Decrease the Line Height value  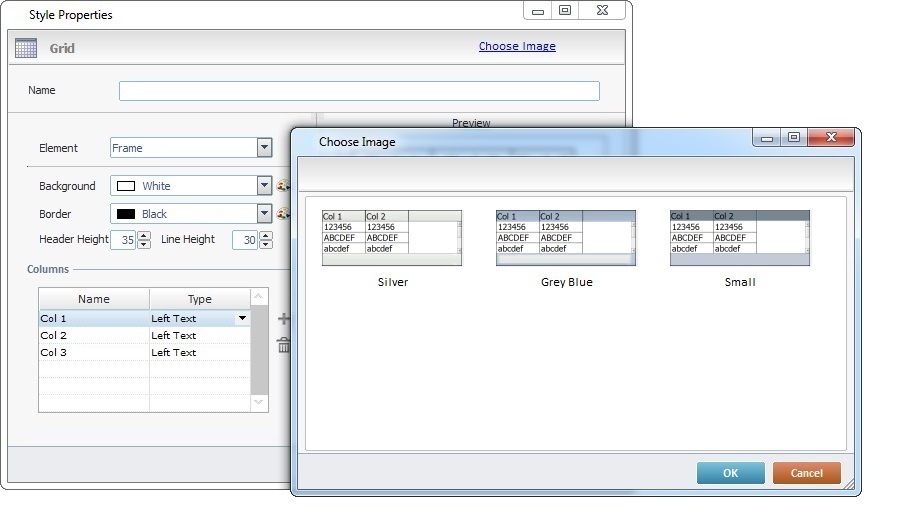[x=266, y=244]
